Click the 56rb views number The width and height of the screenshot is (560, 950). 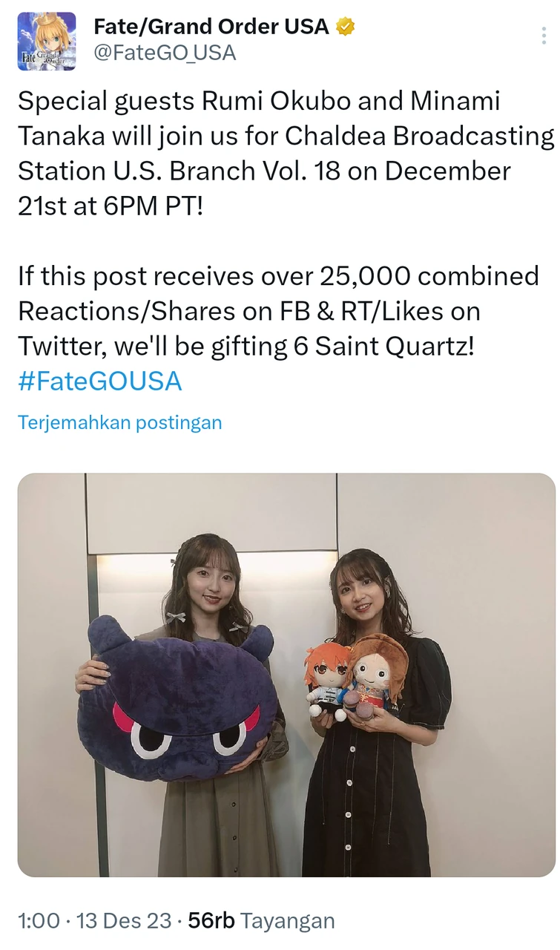(211, 921)
